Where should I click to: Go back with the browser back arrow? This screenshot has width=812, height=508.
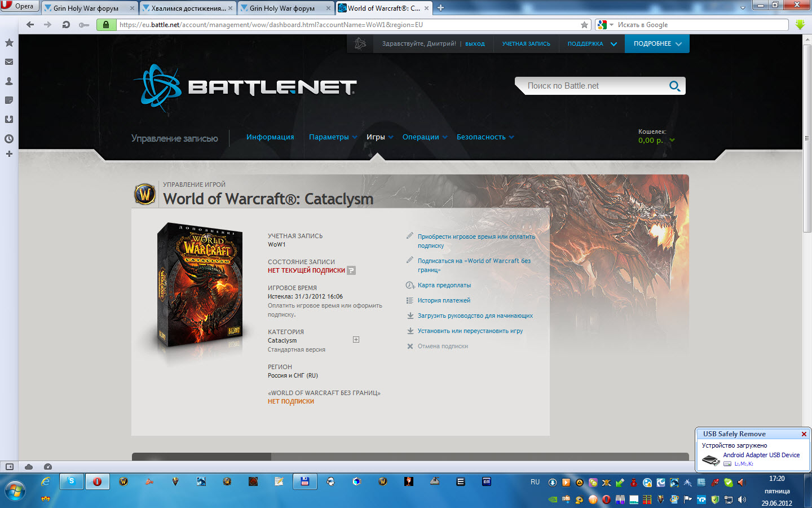coord(30,25)
